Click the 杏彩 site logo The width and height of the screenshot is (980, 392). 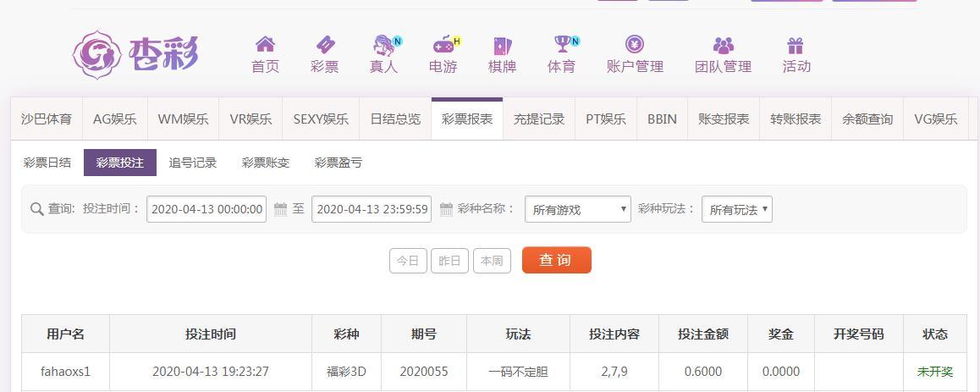click(x=135, y=55)
